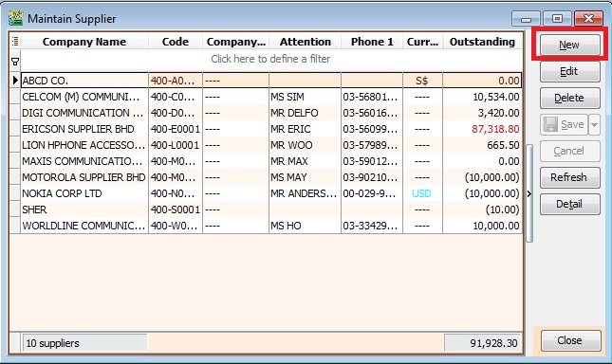The image size is (612, 364).
Task: Minimize the Maintain Supplier window
Action: coord(526,19)
